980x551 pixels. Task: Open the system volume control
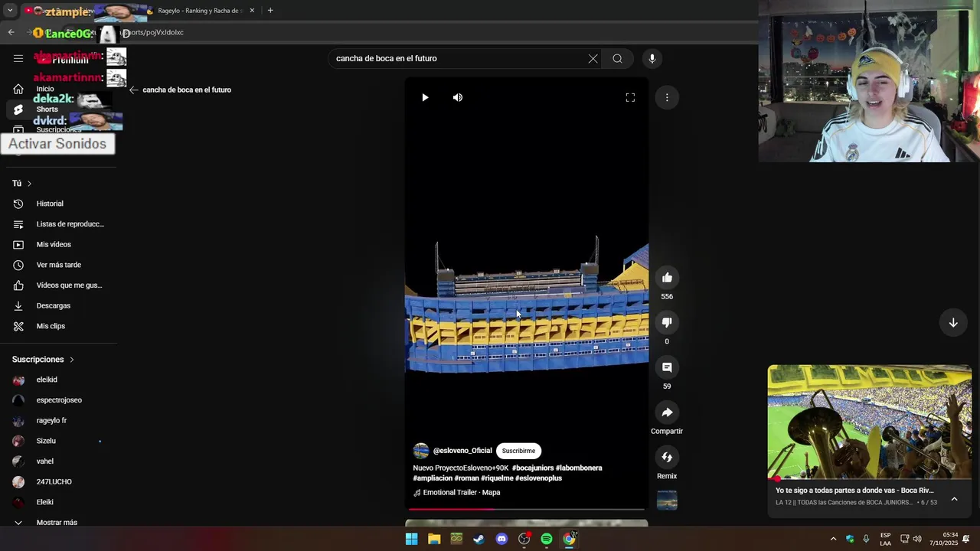[917, 539]
